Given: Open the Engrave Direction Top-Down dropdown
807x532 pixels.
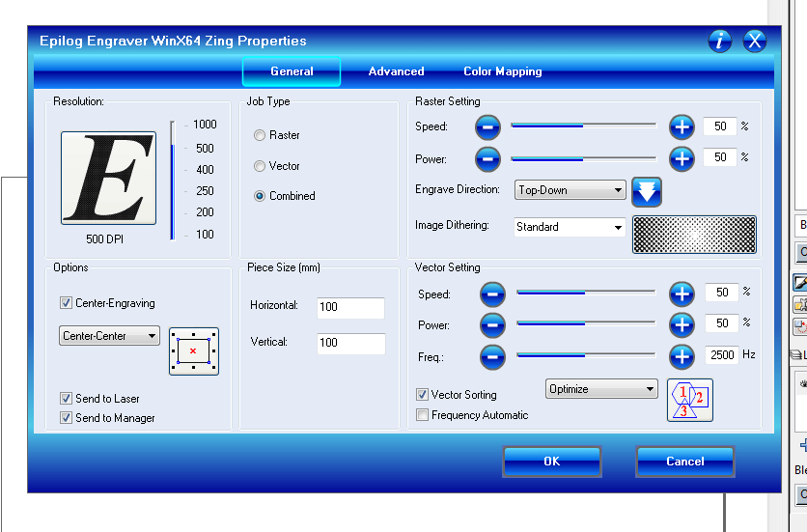Looking at the screenshot, I should [x=570, y=190].
